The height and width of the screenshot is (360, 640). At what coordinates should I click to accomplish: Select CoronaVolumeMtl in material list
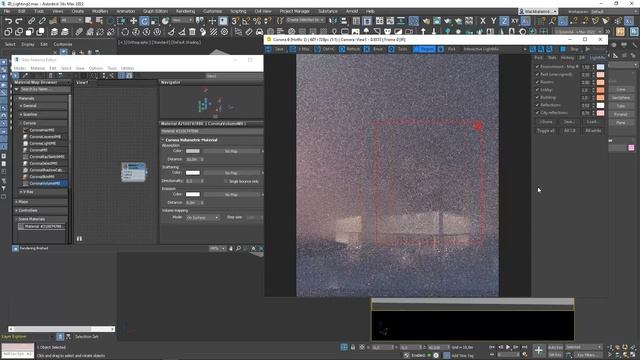(x=44, y=183)
